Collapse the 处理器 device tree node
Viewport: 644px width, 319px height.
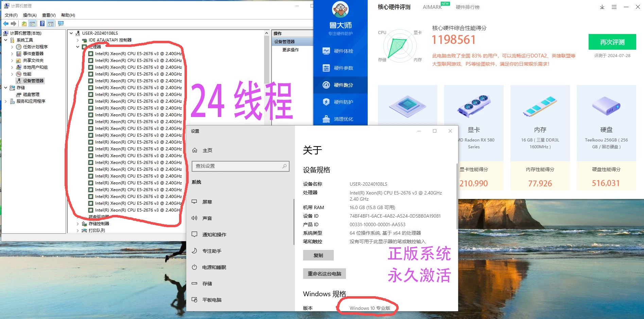point(77,47)
